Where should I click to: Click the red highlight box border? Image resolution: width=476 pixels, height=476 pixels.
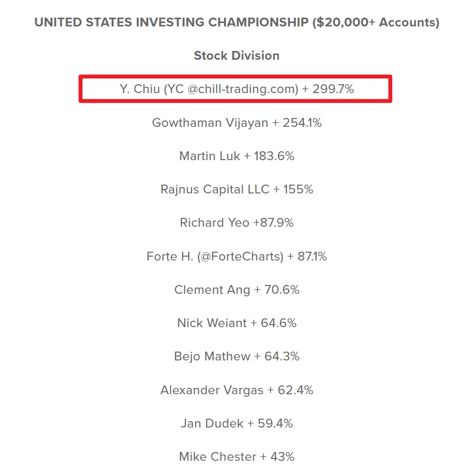coord(235,76)
